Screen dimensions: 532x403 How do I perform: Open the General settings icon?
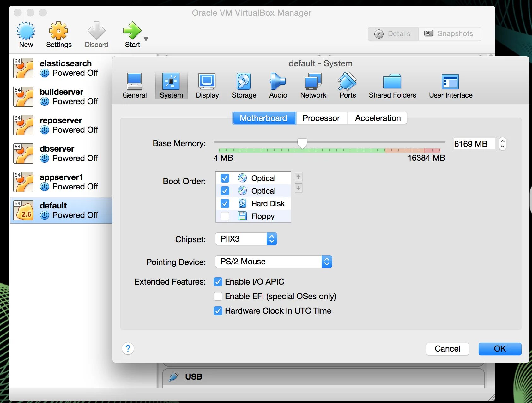coord(135,85)
